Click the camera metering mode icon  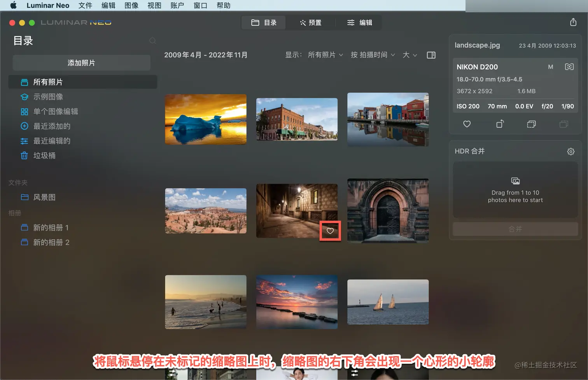569,67
